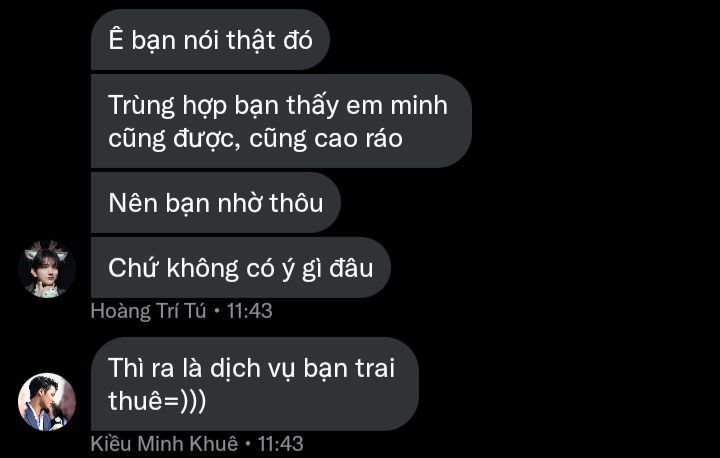The width and height of the screenshot is (720, 458).
Task: Click the word 'thôu' in third message
Action: 296,203
